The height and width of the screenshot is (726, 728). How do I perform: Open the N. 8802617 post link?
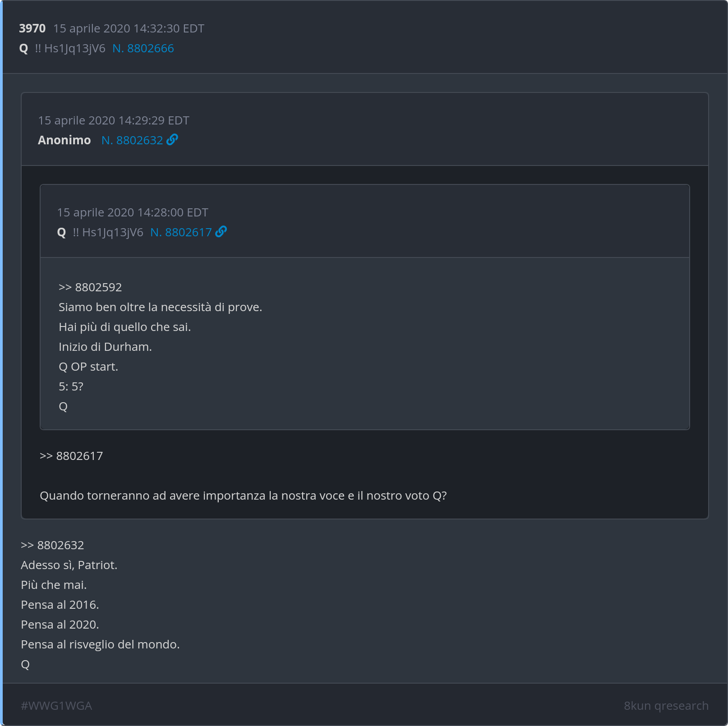181,232
